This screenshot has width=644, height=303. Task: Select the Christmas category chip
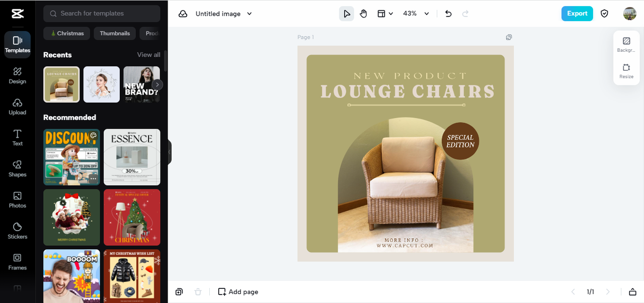67,33
